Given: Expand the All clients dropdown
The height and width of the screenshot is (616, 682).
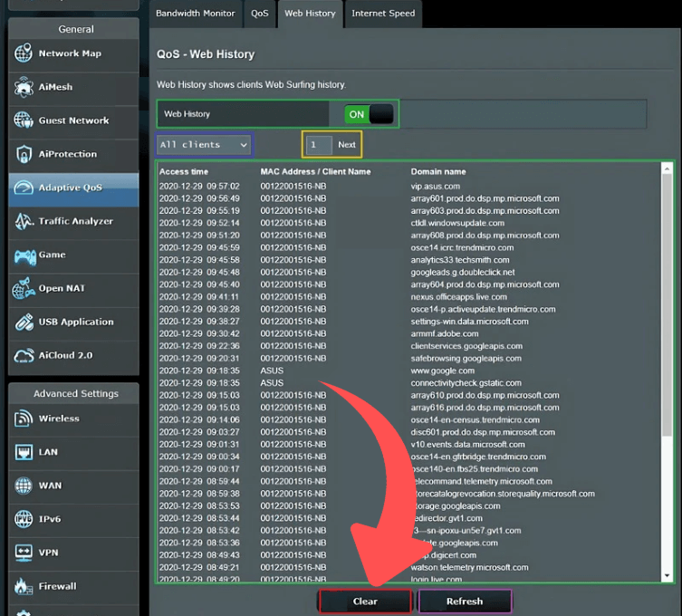Looking at the screenshot, I should click(205, 145).
